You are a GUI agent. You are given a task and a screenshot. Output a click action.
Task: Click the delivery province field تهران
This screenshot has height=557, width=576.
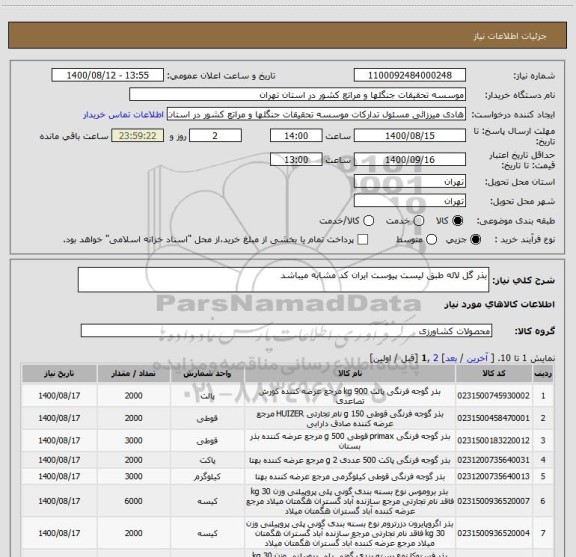tap(410, 182)
